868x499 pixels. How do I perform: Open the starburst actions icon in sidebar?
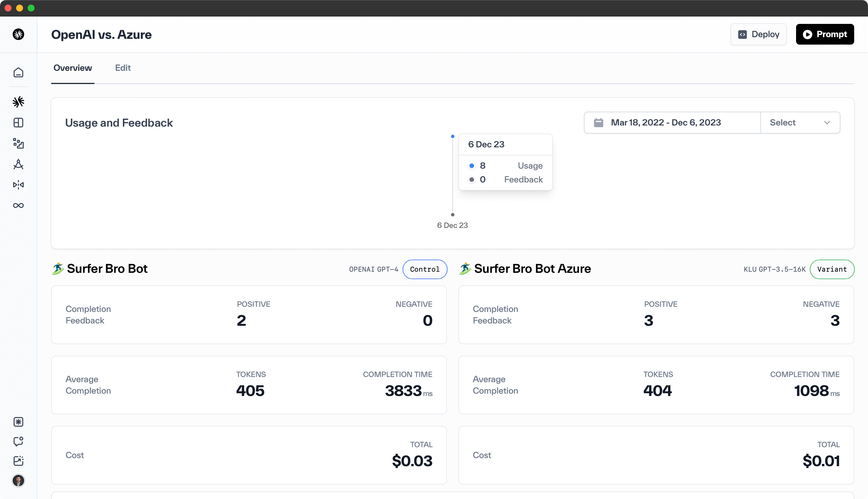point(18,102)
